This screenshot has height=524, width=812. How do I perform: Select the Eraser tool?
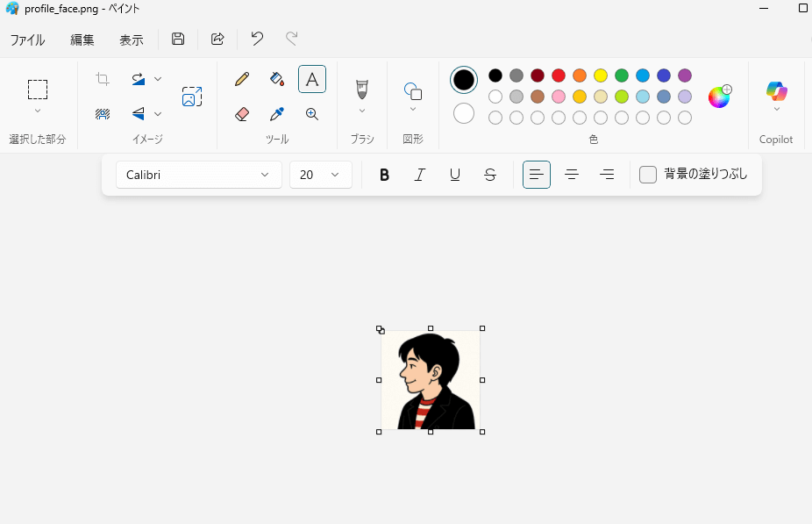click(241, 114)
